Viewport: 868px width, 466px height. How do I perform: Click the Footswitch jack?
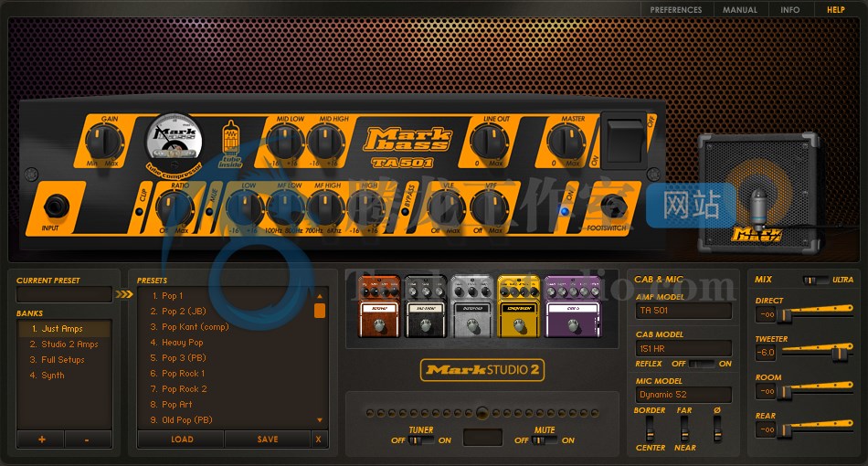click(x=613, y=207)
